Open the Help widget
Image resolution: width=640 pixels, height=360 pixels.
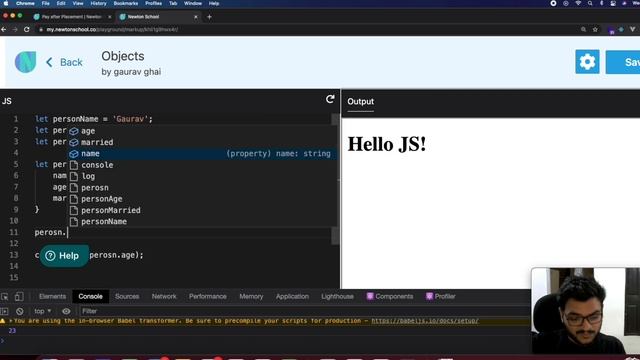[x=64, y=256]
